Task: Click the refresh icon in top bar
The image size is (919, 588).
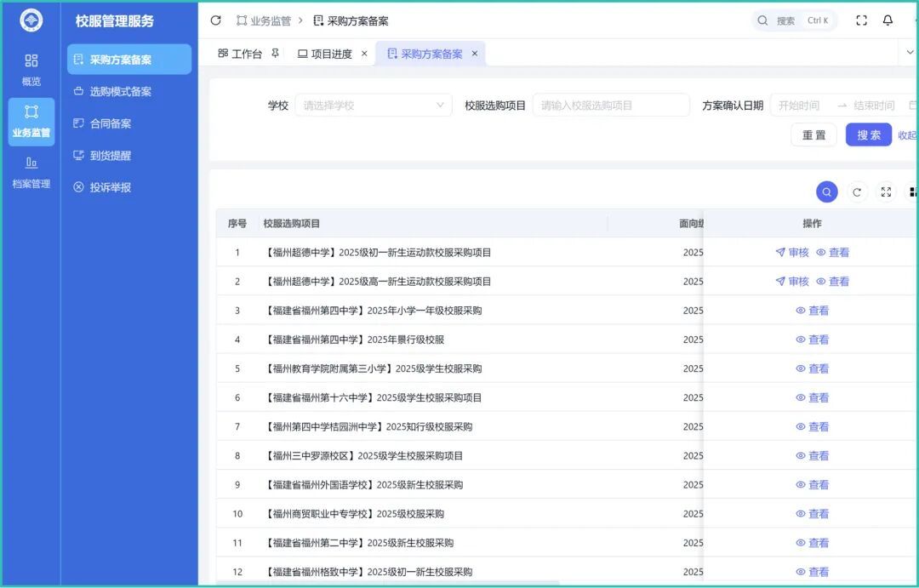Action: click(x=215, y=20)
